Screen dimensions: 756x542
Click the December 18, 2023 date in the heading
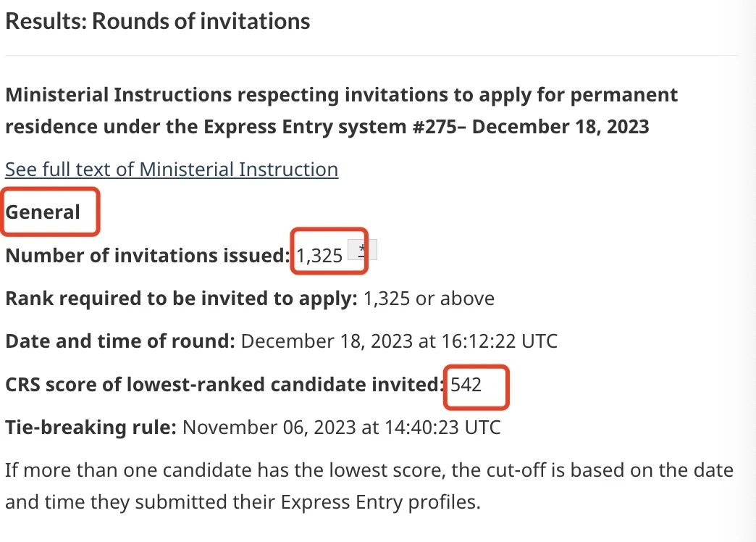coord(560,127)
